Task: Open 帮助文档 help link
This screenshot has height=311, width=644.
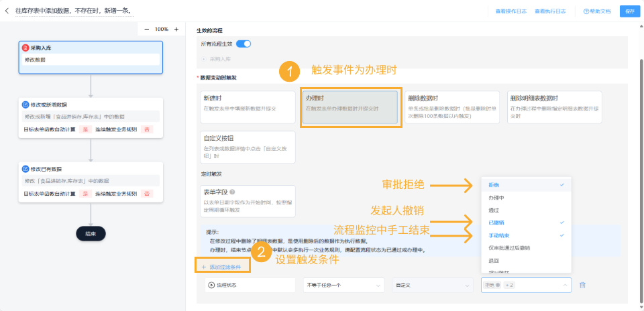Action: (597, 11)
